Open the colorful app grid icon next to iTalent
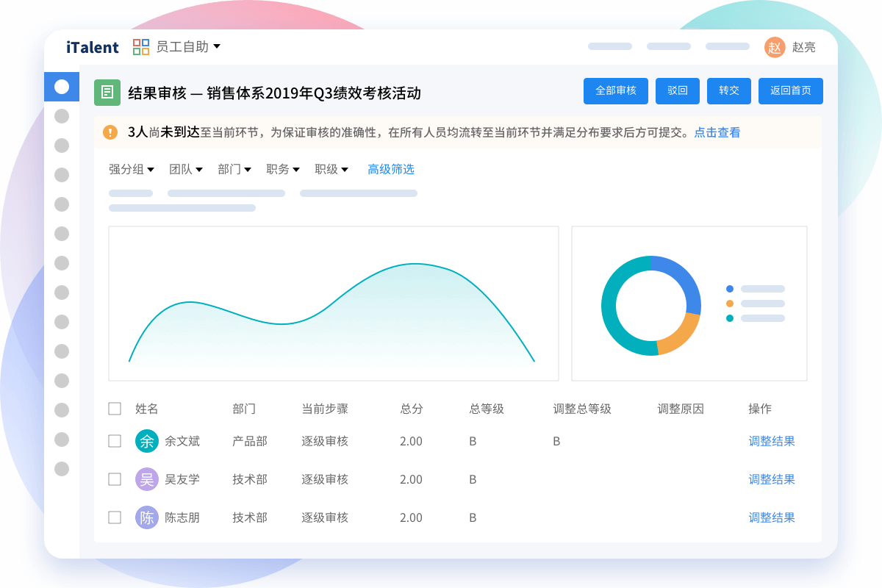The image size is (882, 588). tap(140, 46)
